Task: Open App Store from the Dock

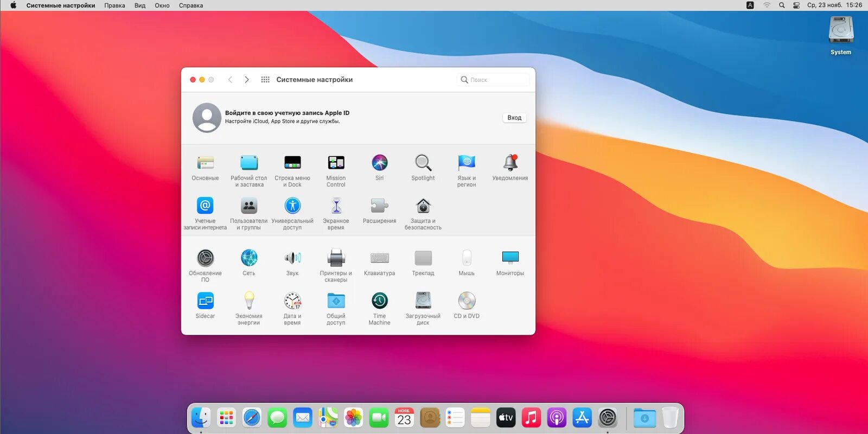Action: pos(582,418)
